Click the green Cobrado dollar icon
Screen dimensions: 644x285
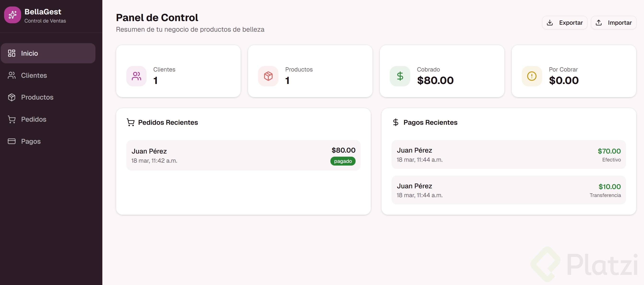tap(400, 76)
